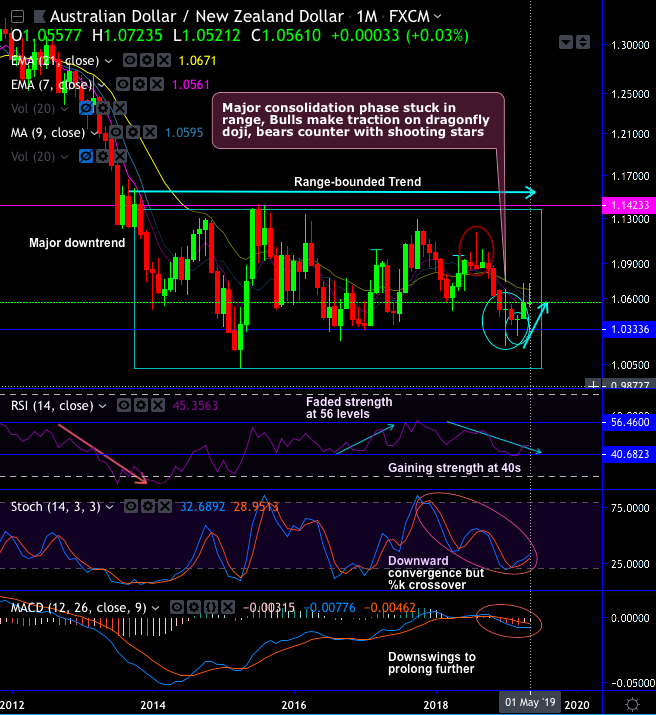
Task: Open settings gear for EMA (7, close)
Action: pos(139,84)
